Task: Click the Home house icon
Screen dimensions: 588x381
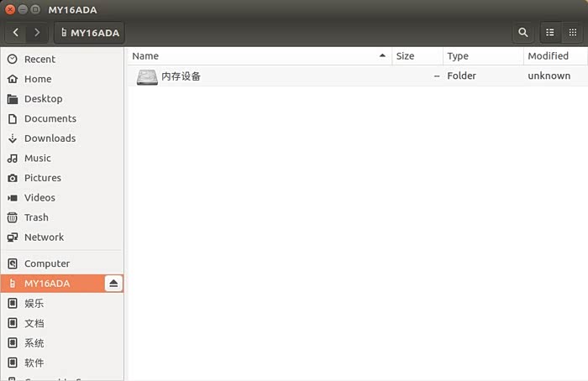Action: coord(13,79)
